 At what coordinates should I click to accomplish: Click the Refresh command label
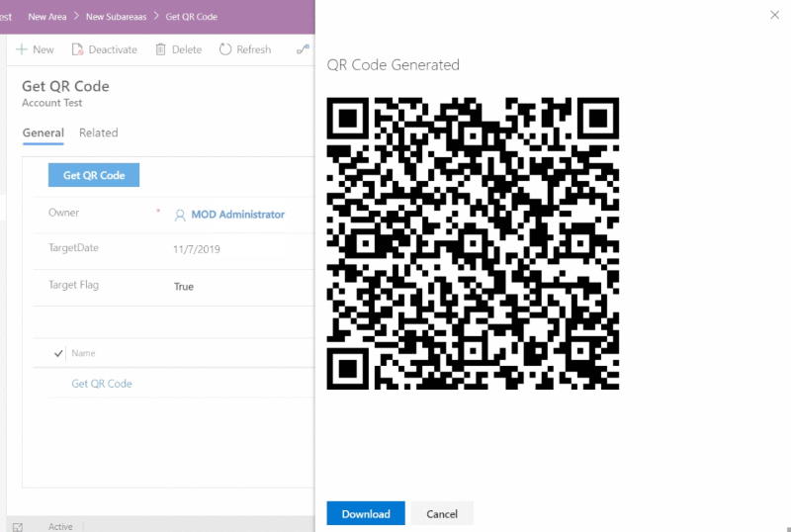click(254, 49)
